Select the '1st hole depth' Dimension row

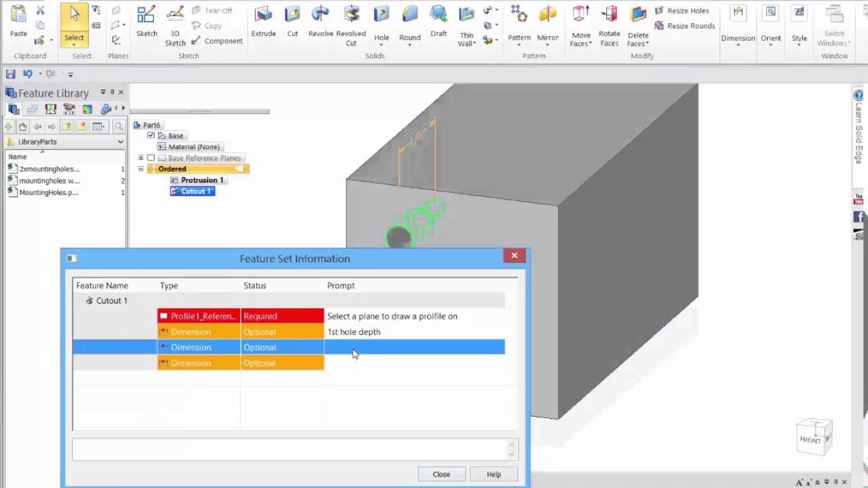point(289,331)
